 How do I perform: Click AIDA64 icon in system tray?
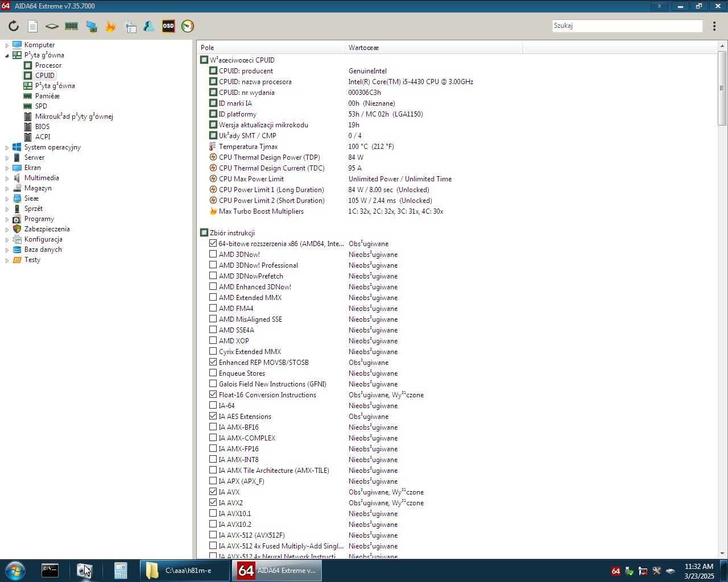point(615,571)
